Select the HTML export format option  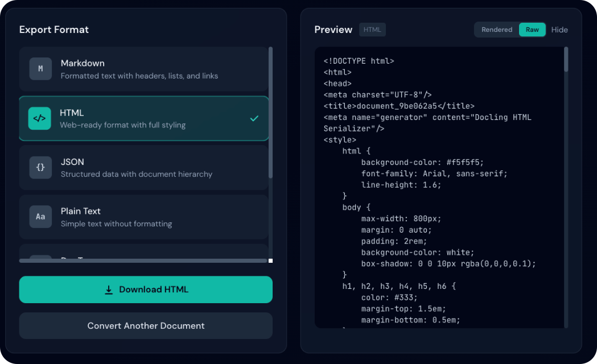[143, 118]
